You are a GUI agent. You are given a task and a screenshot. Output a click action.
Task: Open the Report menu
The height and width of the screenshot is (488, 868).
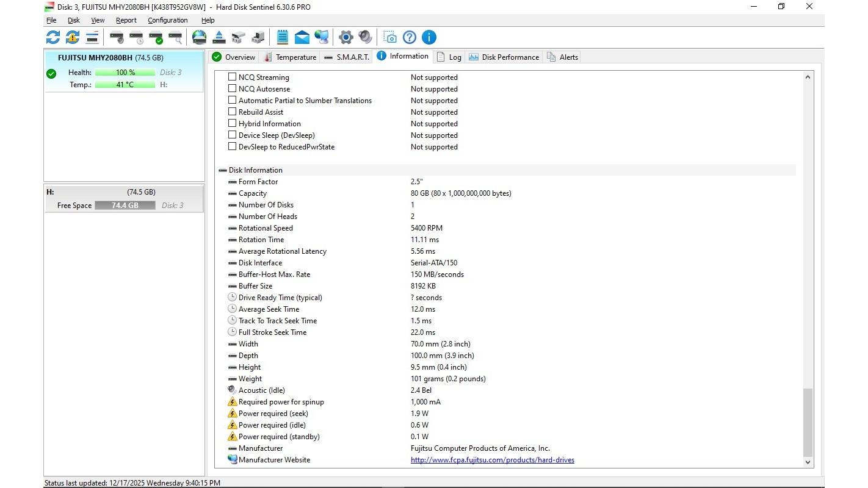tap(126, 20)
